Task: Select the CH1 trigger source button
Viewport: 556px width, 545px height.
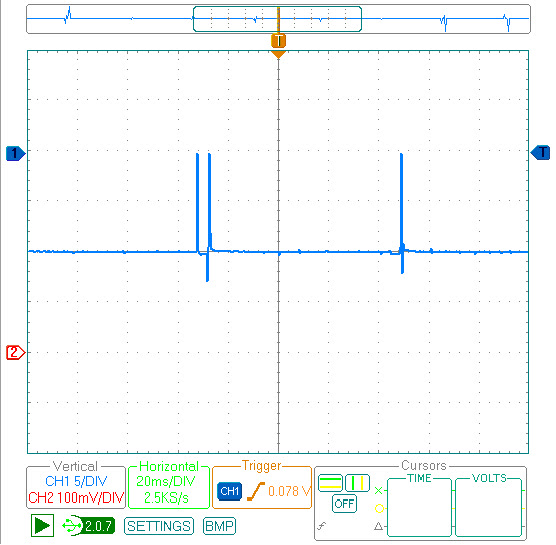Action: click(229, 491)
